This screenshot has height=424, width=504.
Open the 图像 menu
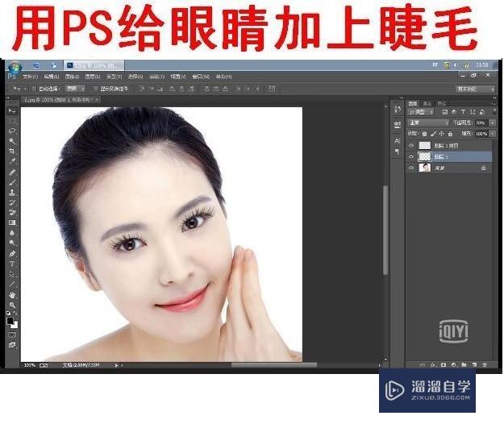click(72, 77)
